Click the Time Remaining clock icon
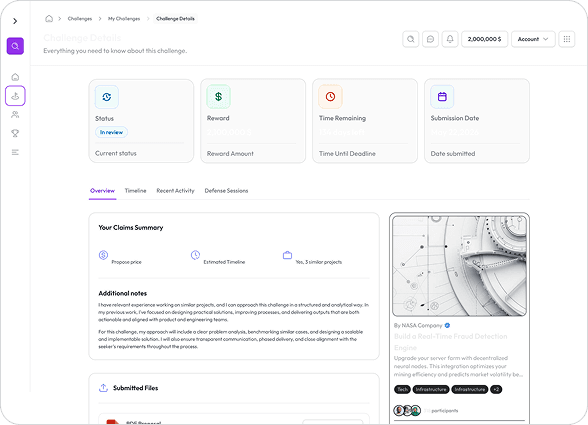 tap(330, 97)
